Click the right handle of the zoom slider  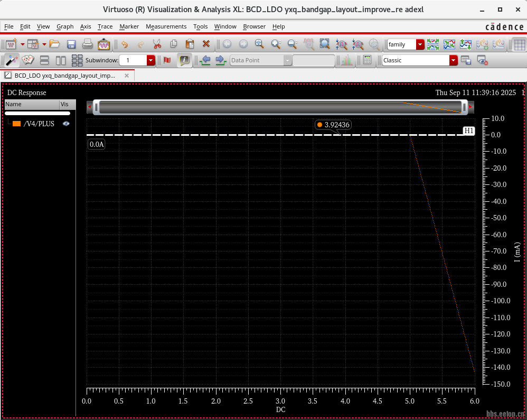[465, 107]
